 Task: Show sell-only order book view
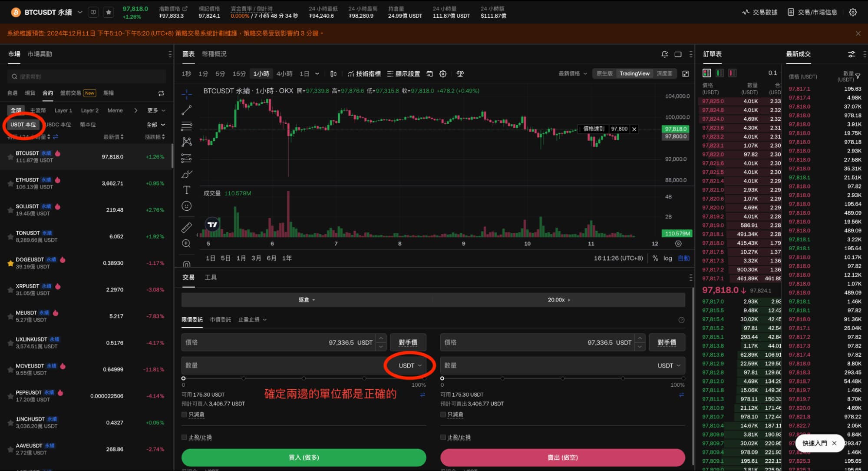point(733,73)
